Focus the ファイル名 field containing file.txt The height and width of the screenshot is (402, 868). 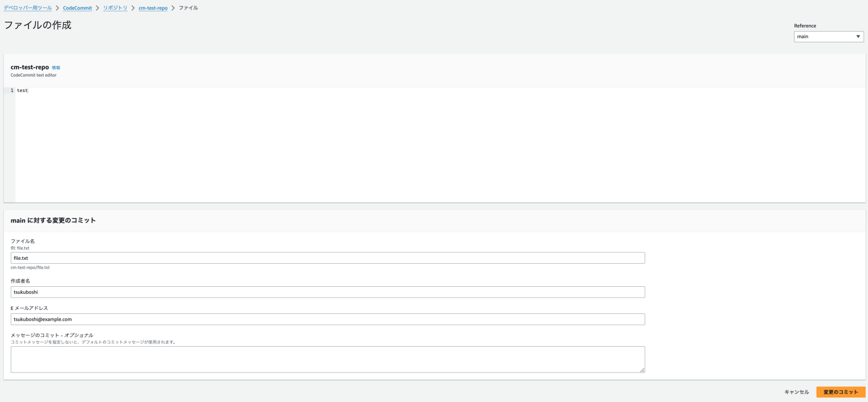(x=328, y=257)
